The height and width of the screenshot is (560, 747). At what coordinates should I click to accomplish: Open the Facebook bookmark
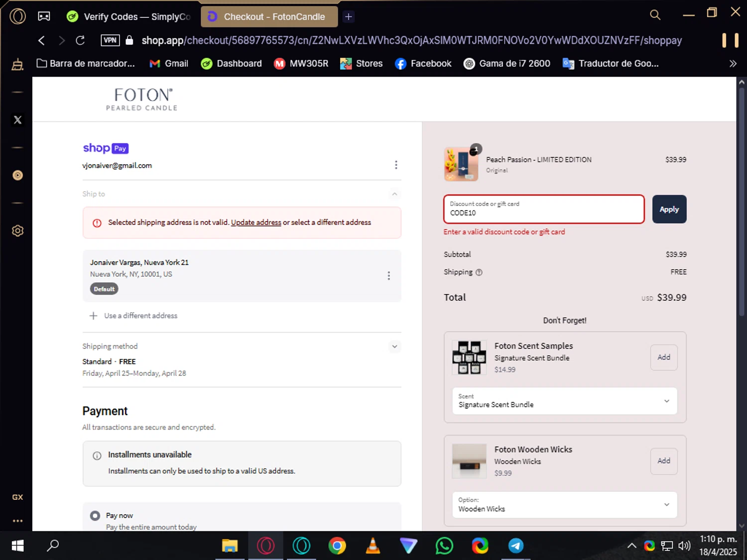tap(423, 64)
